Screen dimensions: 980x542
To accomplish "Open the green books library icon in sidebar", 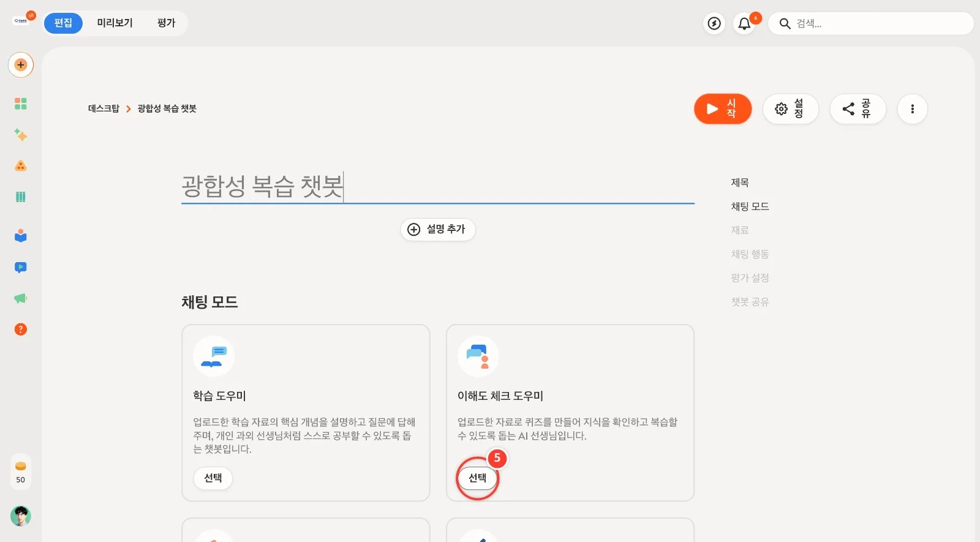I will tap(21, 197).
